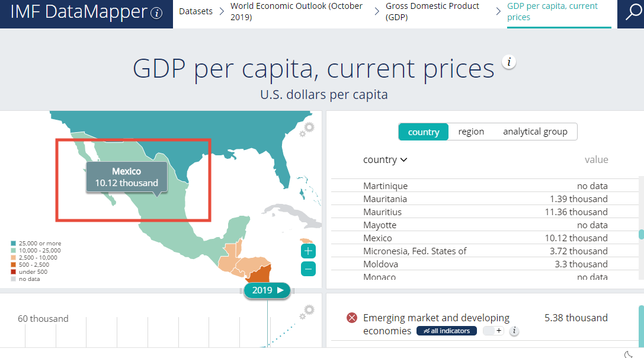This screenshot has width=644, height=358.
Task: Open Gross Domestic Product (GDP) breadcrumb
Action: 432,12
